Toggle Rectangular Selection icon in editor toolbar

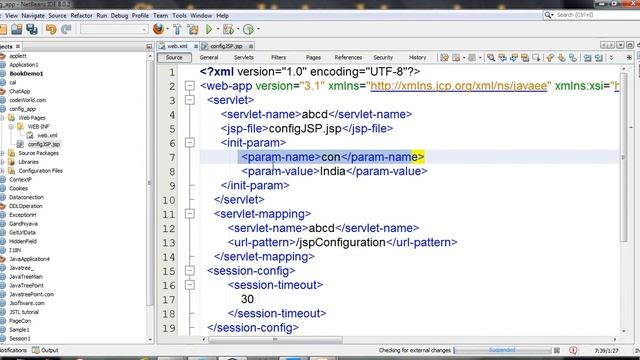point(536,58)
